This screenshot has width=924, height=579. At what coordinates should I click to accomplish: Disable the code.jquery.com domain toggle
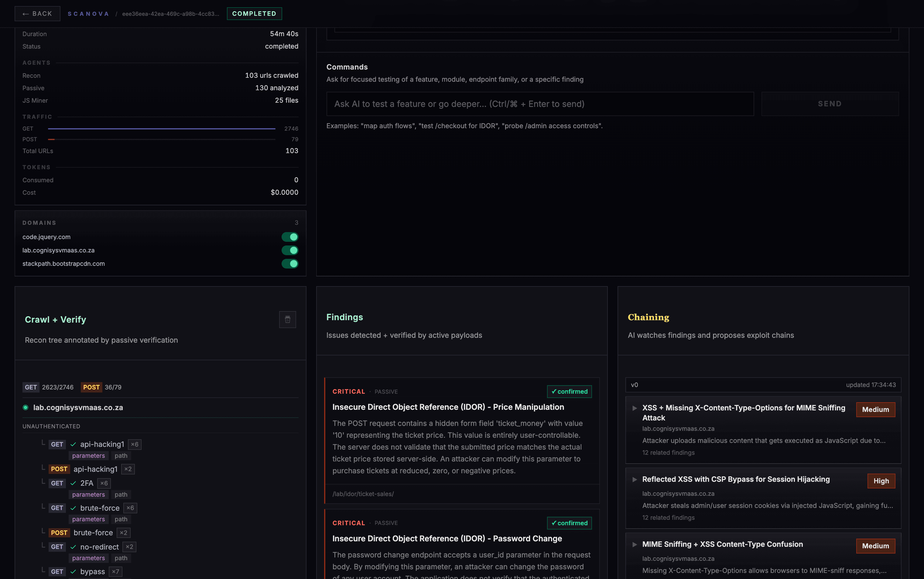pos(290,237)
